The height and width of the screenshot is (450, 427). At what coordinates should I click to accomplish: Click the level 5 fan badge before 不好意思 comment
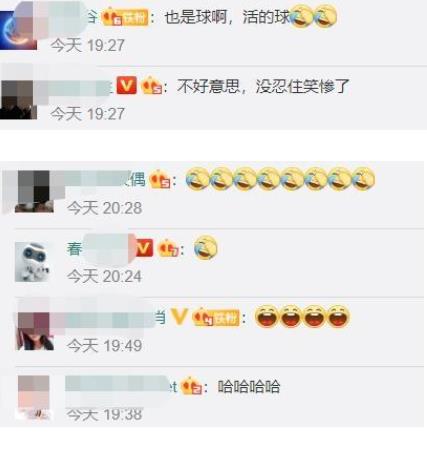(x=151, y=85)
